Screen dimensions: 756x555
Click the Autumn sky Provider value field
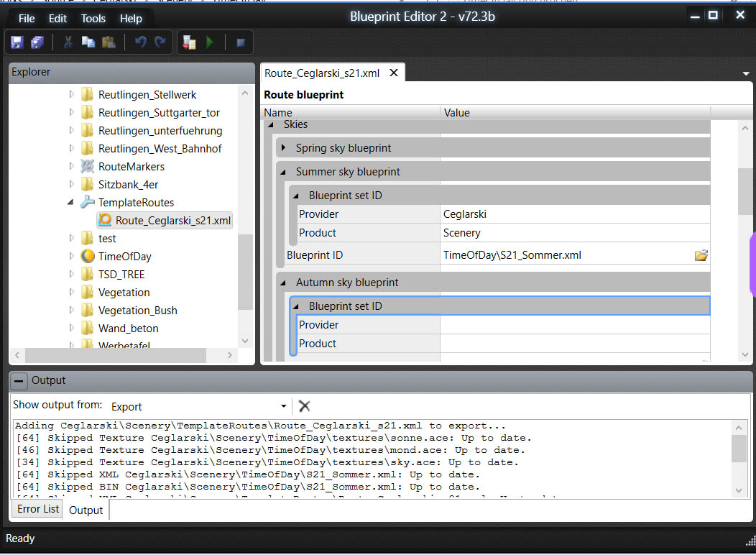pos(575,325)
